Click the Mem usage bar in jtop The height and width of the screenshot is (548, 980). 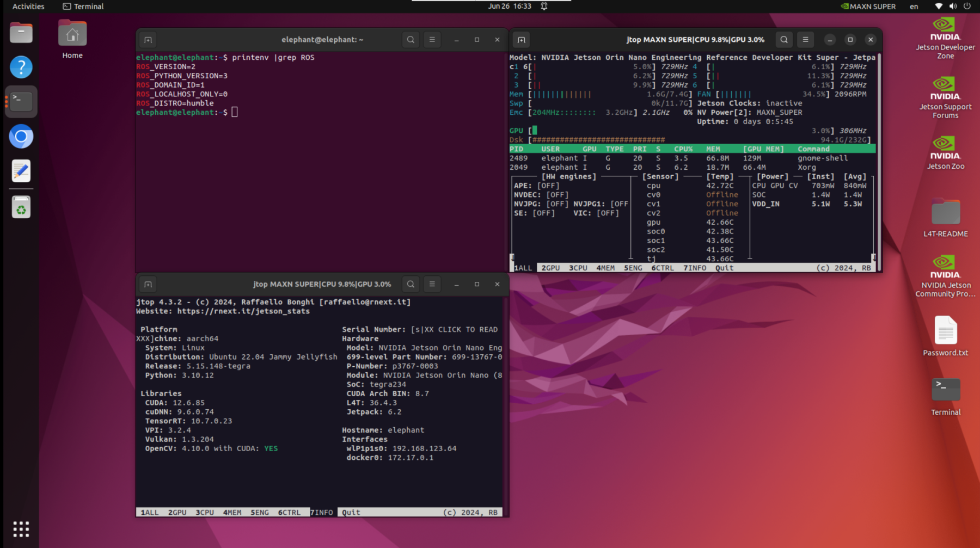(610, 94)
